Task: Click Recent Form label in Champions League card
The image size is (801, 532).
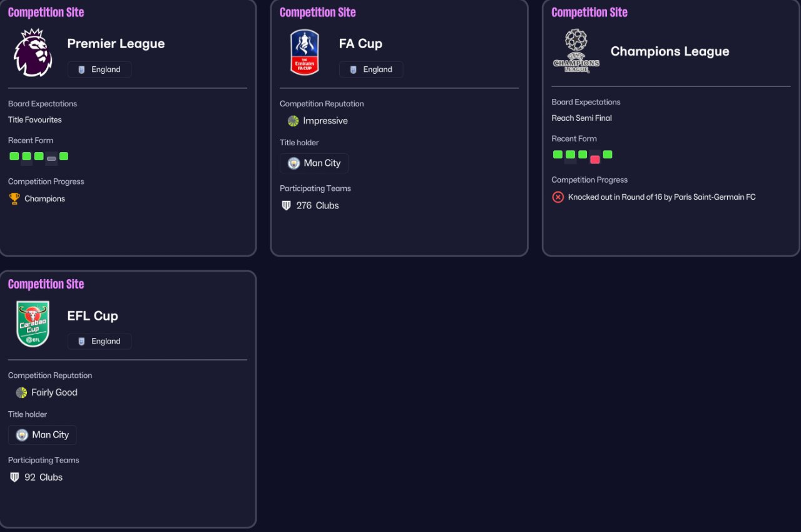Action: point(574,139)
